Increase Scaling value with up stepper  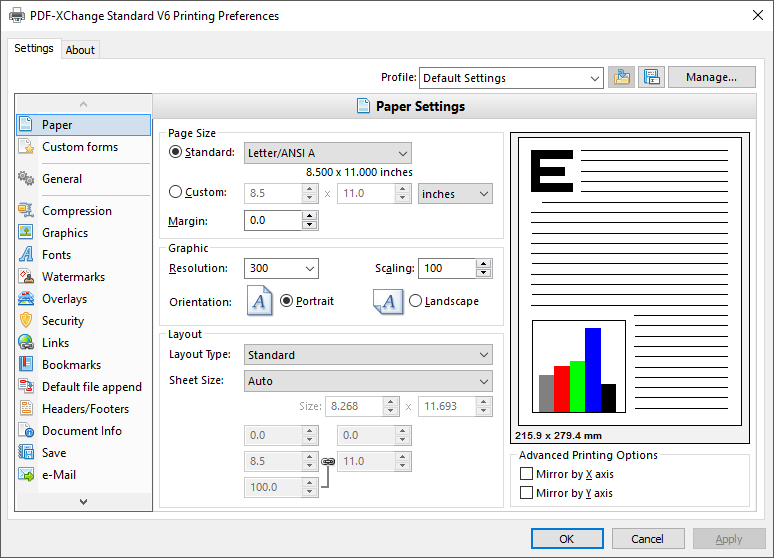click(484, 263)
